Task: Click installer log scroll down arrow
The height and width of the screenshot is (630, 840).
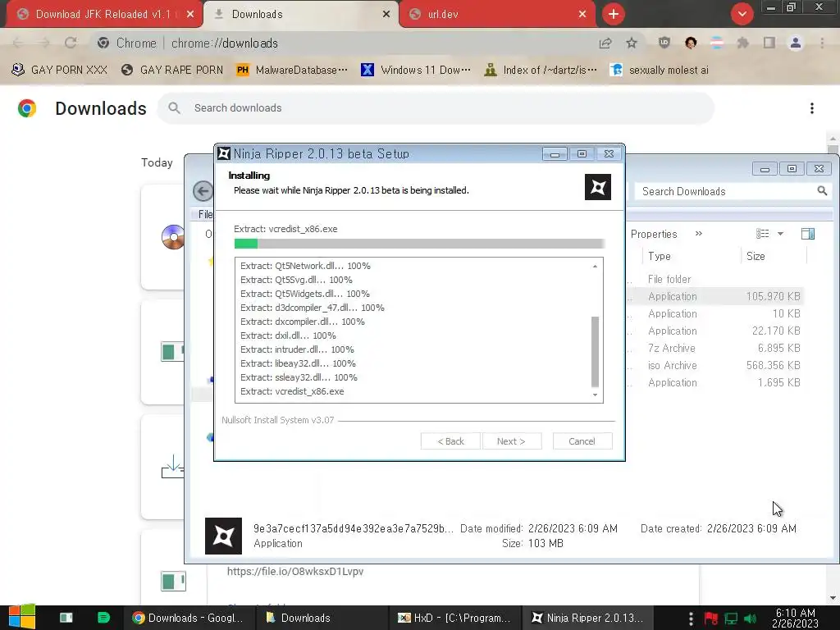Action: 595,395
